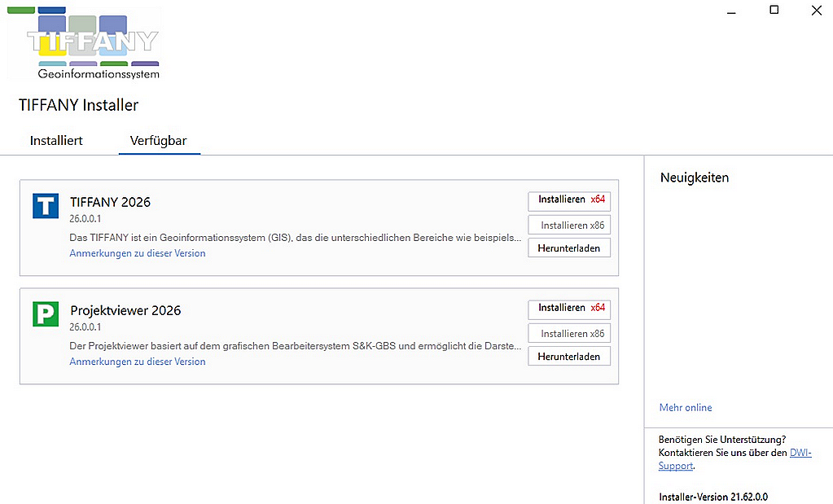
Task: Click the Projektviewer 2026 description text
Action: pos(295,346)
